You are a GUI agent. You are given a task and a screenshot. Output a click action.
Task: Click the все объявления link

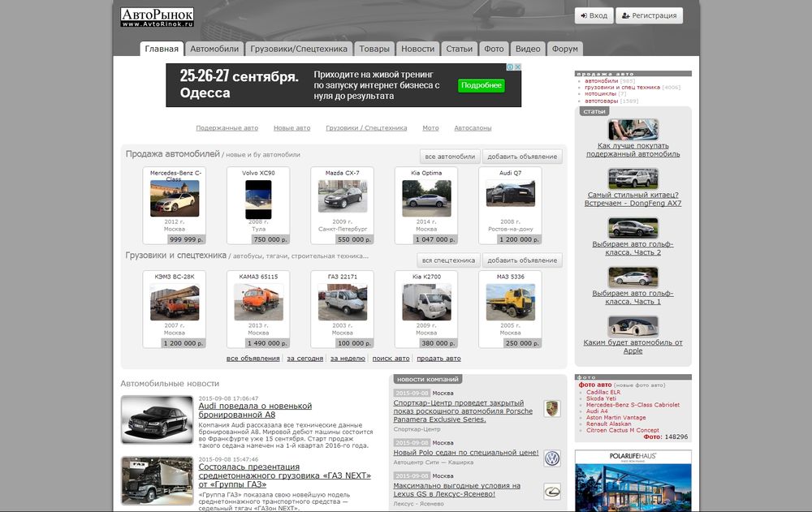253,359
